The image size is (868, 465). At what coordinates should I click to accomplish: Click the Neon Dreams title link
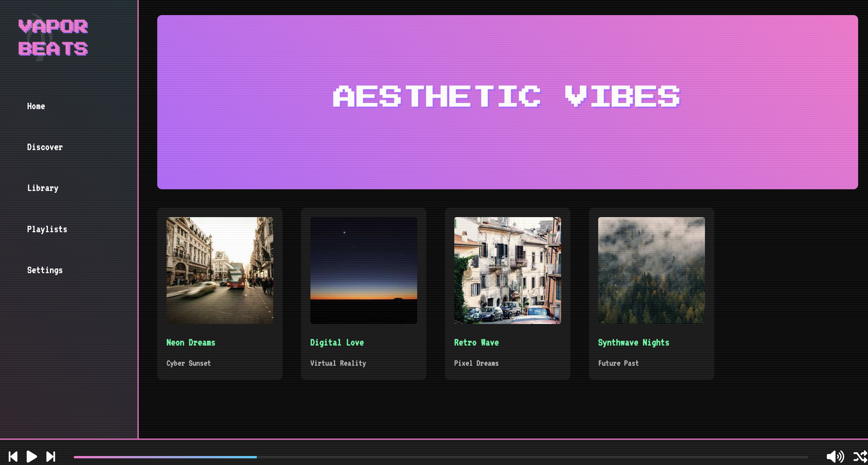pos(191,343)
